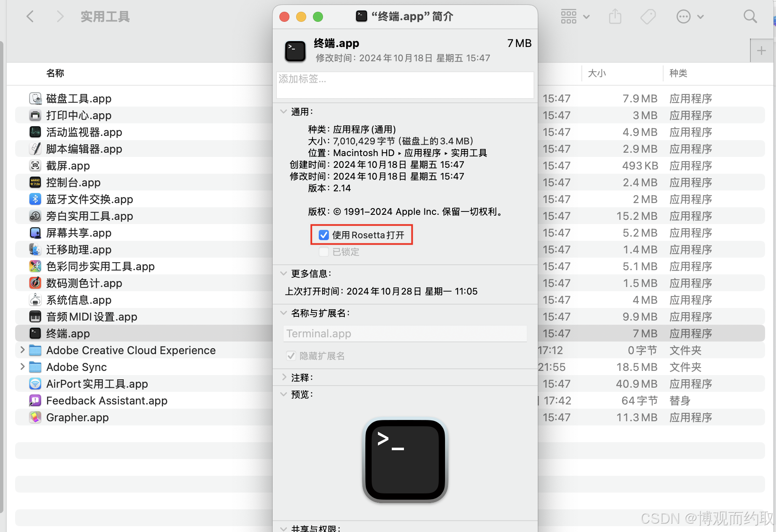
Task: Add a new Finder tab with plus button
Action: point(761,51)
